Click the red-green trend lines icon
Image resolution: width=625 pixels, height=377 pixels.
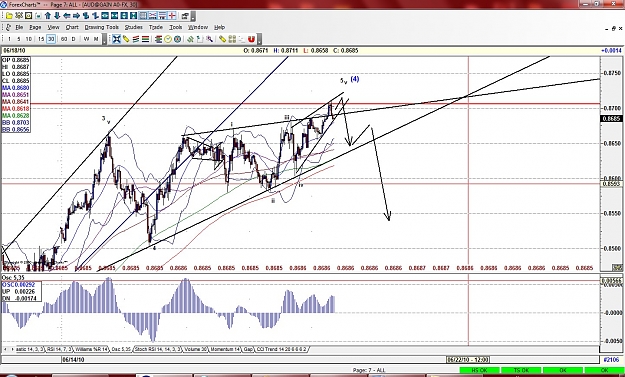click(x=136, y=39)
